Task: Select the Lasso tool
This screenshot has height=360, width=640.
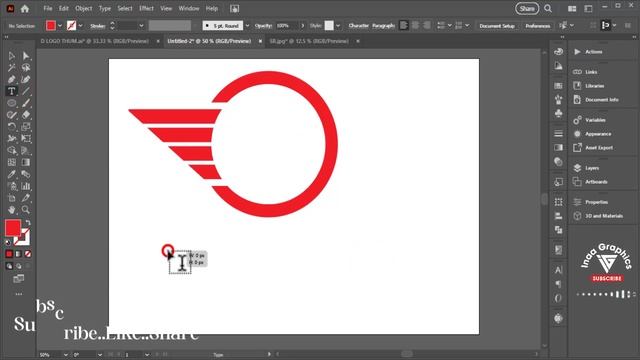Action: [x=26, y=68]
